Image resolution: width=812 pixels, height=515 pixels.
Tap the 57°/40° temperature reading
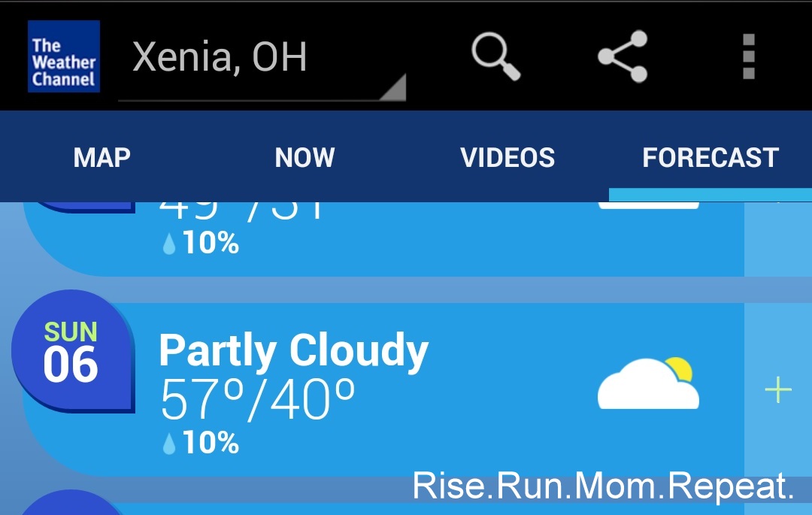pos(257,398)
